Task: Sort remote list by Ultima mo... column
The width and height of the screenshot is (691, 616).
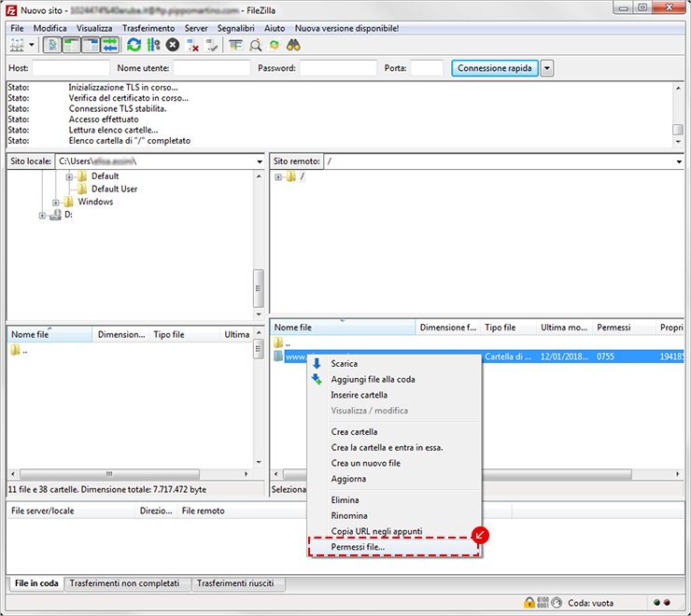Action: coord(565,328)
